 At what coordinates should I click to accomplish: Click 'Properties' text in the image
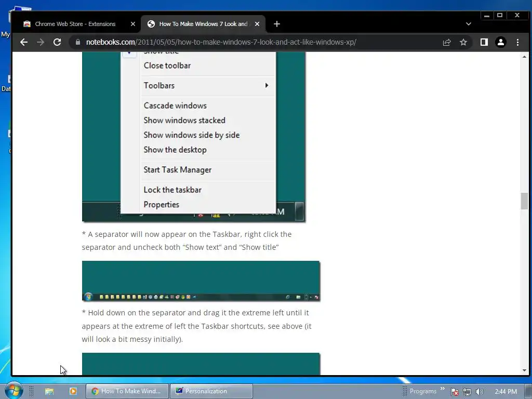(161, 205)
